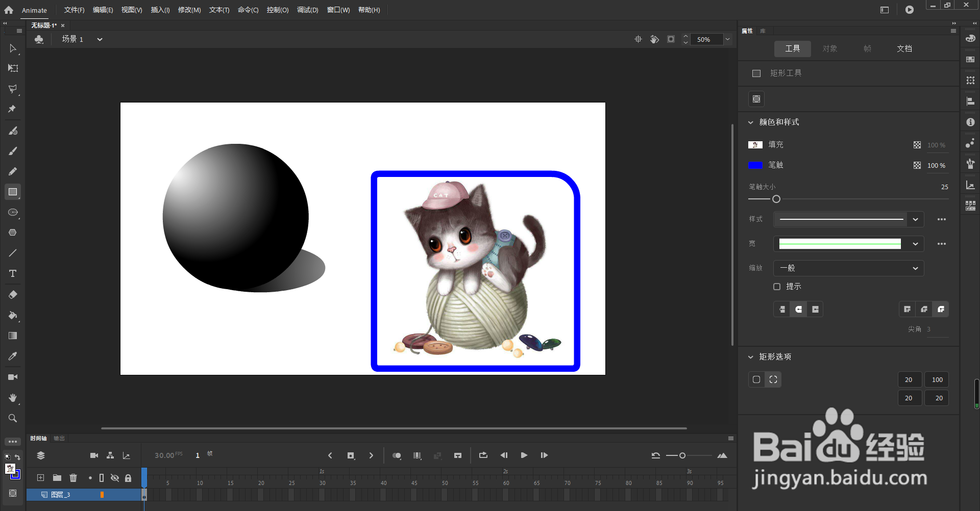Select the Camera tool
This screenshot has width=980, height=511.
[13, 377]
